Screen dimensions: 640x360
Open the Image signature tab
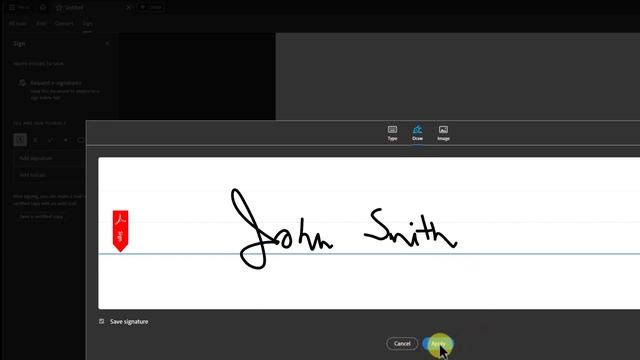[x=443, y=133]
